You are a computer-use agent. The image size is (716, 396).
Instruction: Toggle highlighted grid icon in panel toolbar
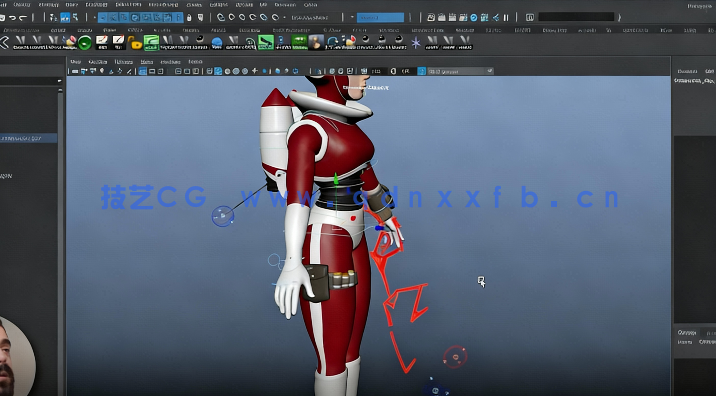click(x=142, y=71)
